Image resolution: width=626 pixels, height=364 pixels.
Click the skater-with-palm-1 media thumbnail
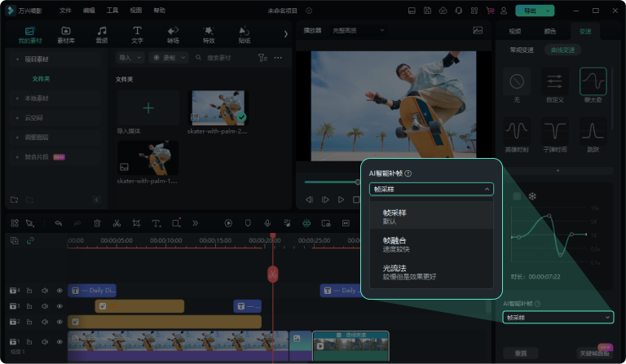tap(148, 158)
